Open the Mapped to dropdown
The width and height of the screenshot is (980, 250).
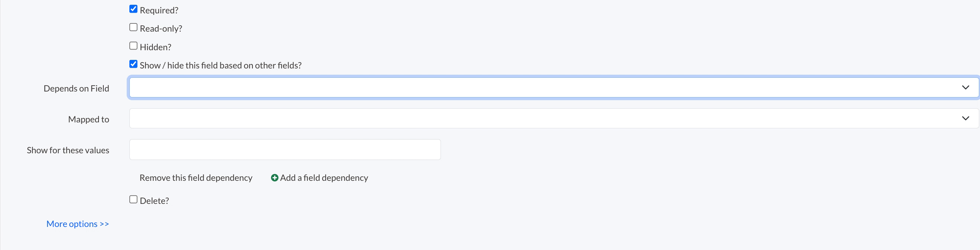[x=533, y=118]
